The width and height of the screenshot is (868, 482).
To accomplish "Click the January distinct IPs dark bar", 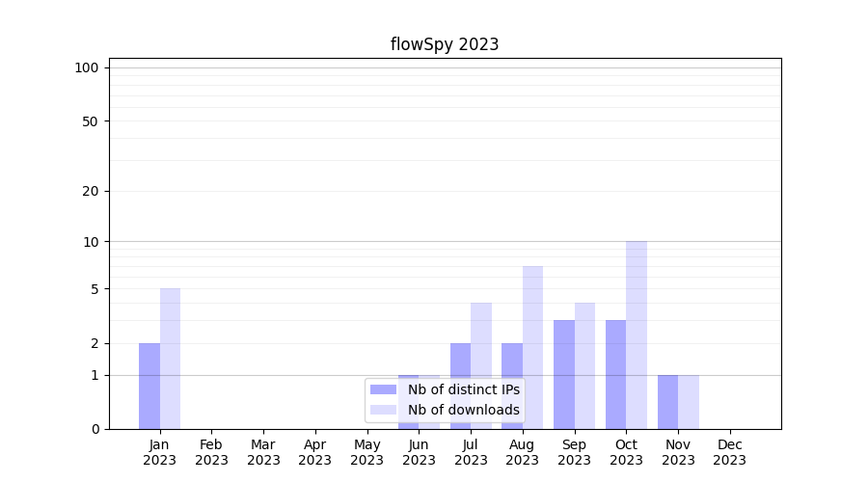I will [149, 386].
